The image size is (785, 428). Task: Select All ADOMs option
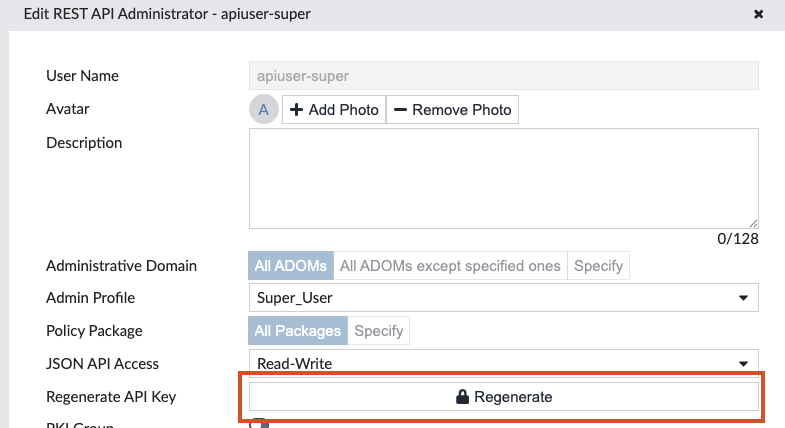(x=291, y=266)
